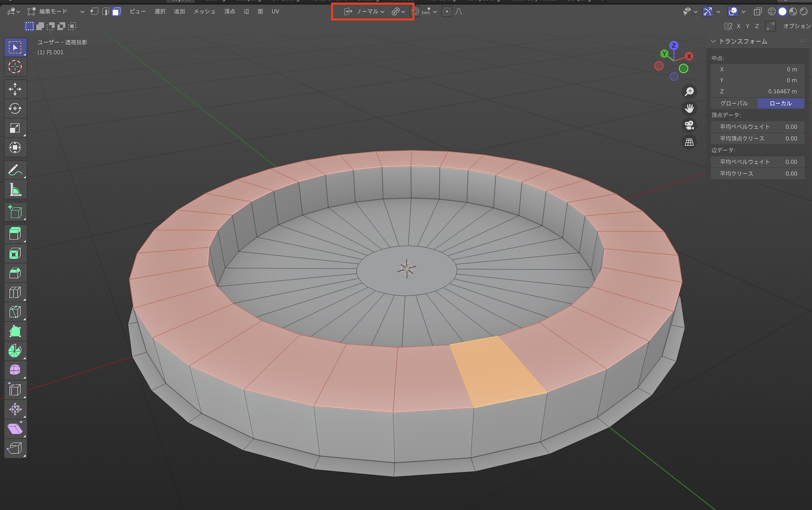Open the メッシュ menu
The height and width of the screenshot is (510, 812).
[204, 12]
